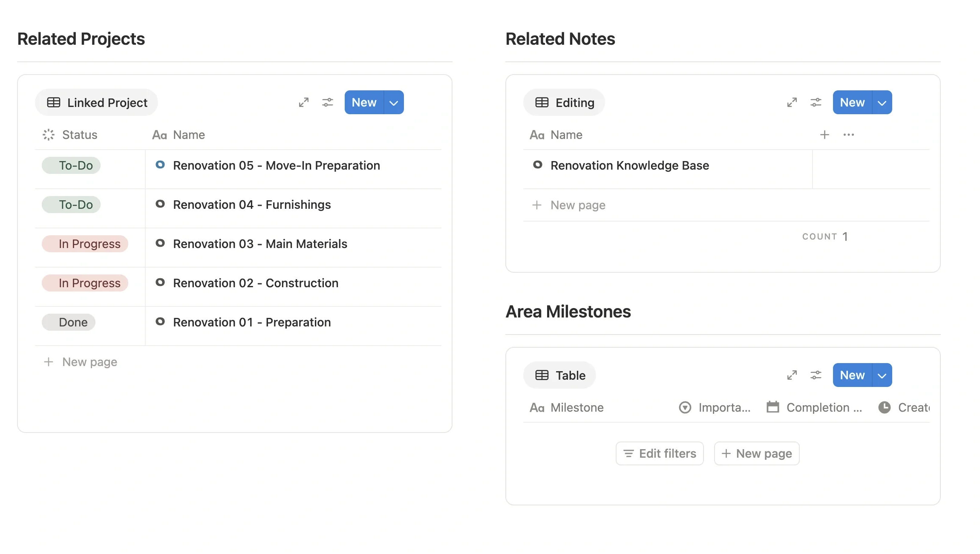
Task: Expand Linked Project view to full page
Action: pyautogui.click(x=303, y=102)
